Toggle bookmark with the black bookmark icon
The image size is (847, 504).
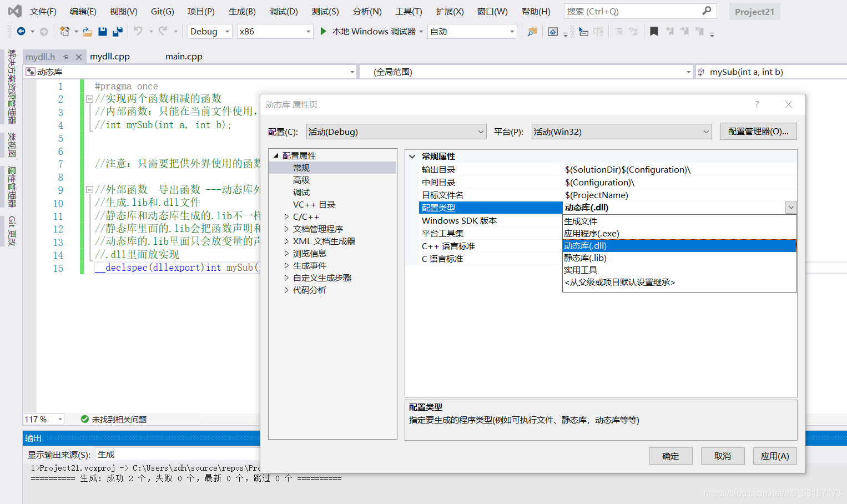click(654, 32)
